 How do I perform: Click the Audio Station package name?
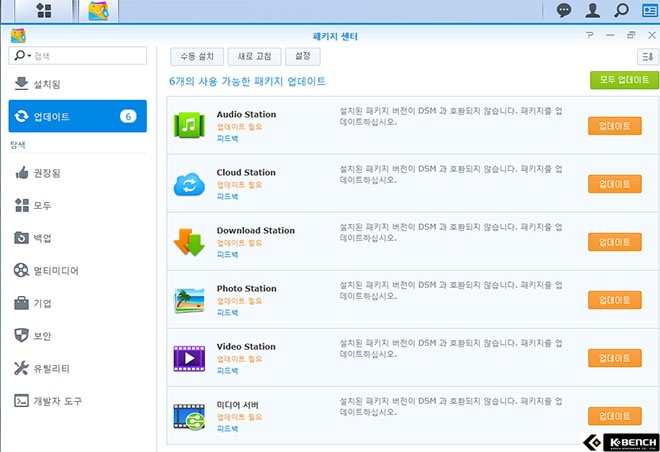pyautogui.click(x=247, y=114)
